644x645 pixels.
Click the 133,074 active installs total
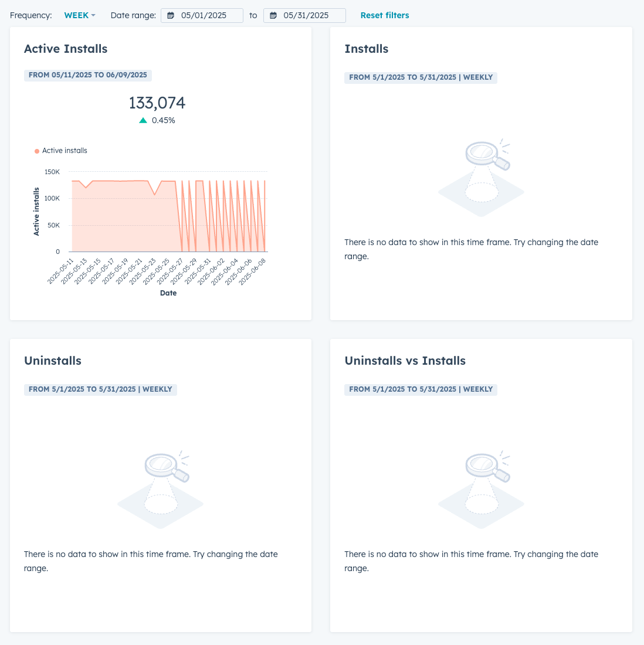[157, 103]
